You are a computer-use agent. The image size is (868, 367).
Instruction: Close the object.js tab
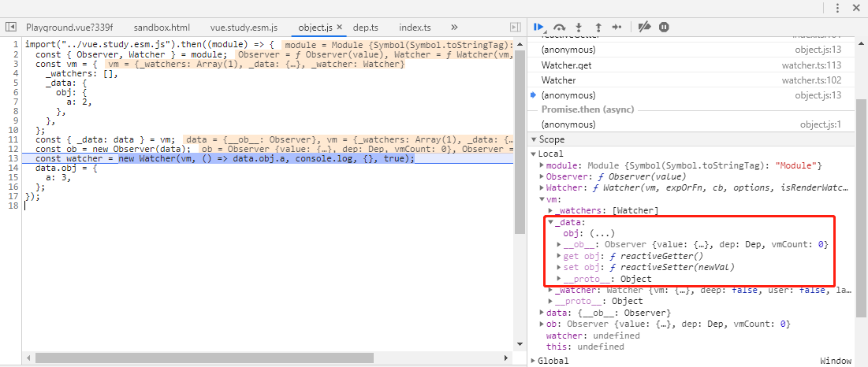(339, 27)
